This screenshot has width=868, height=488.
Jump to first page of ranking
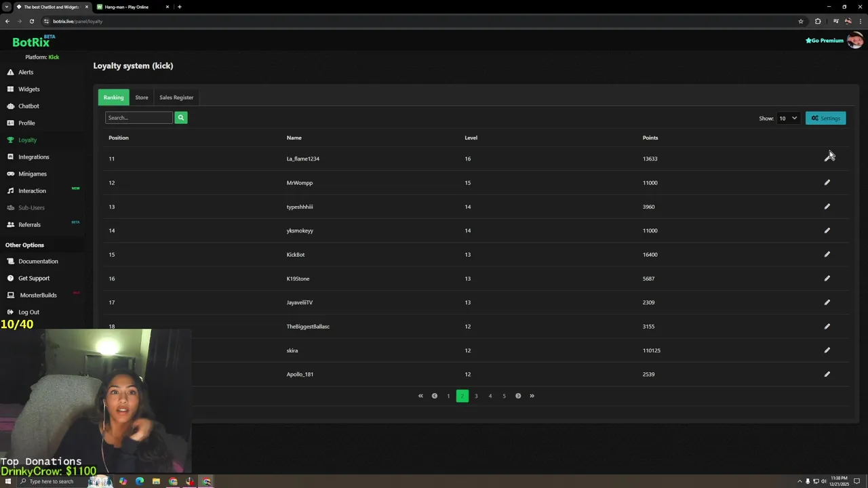click(x=420, y=396)
